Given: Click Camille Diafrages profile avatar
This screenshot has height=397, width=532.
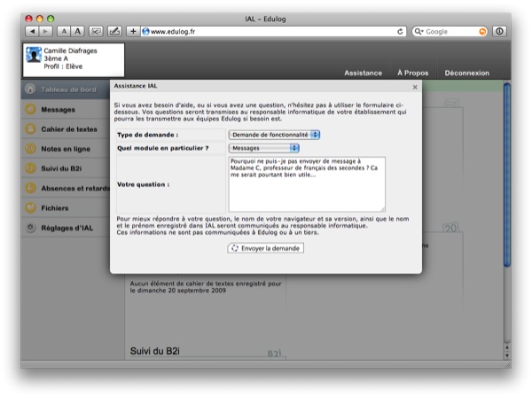Looking at the screenshot, I should [33, 56].
